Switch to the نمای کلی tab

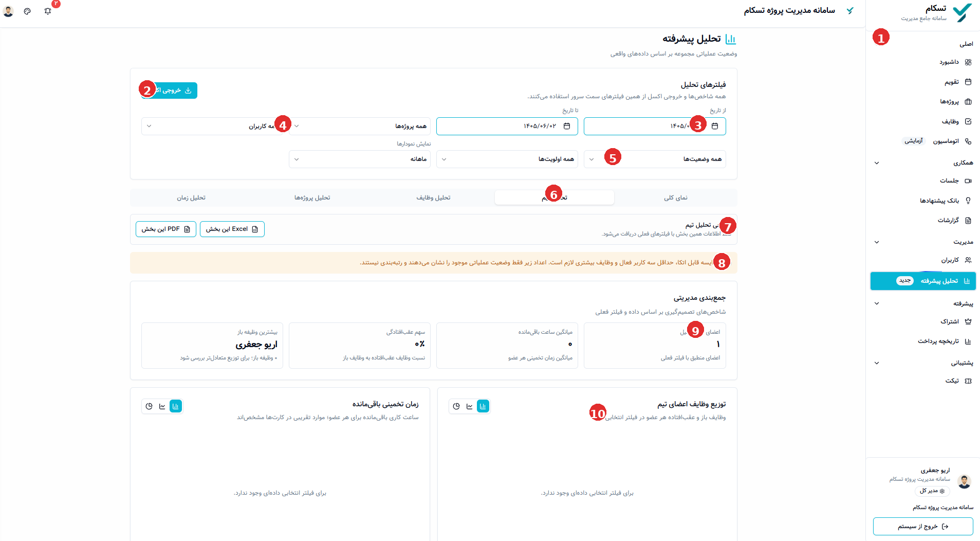675,197
